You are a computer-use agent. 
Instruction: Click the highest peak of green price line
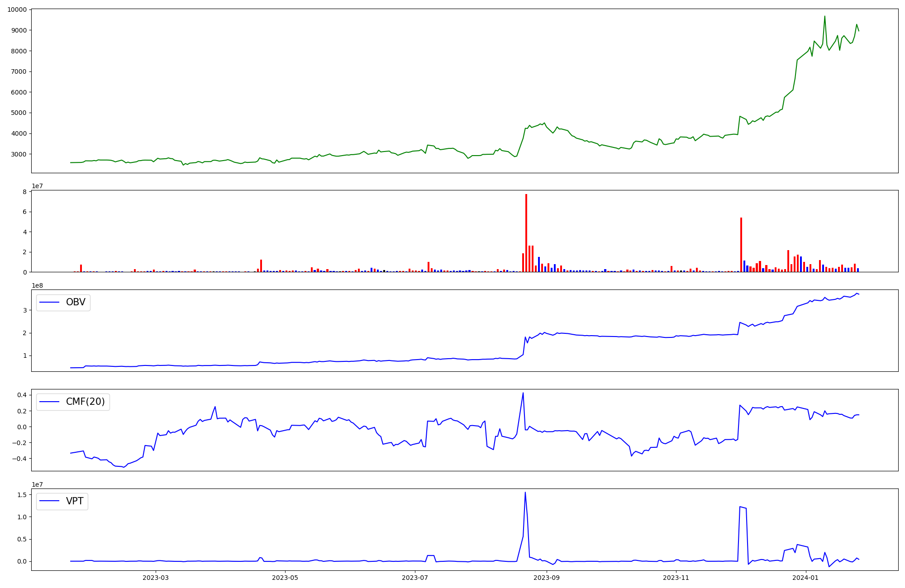824,16
